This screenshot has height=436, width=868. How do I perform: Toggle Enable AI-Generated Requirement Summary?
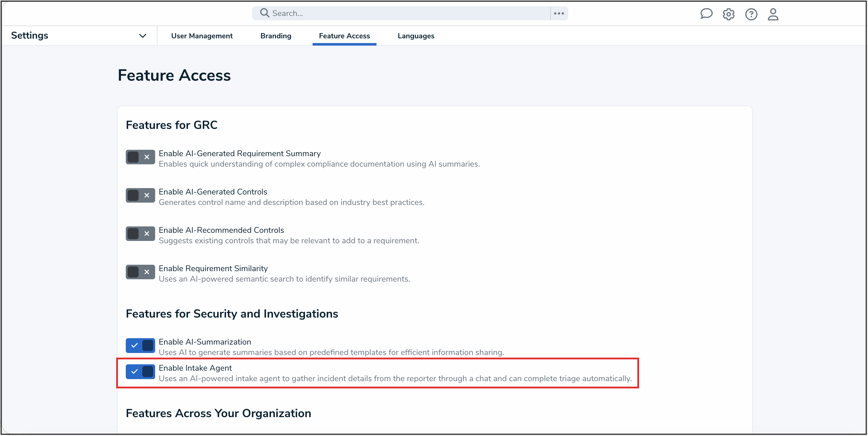[x=140, y=157]
